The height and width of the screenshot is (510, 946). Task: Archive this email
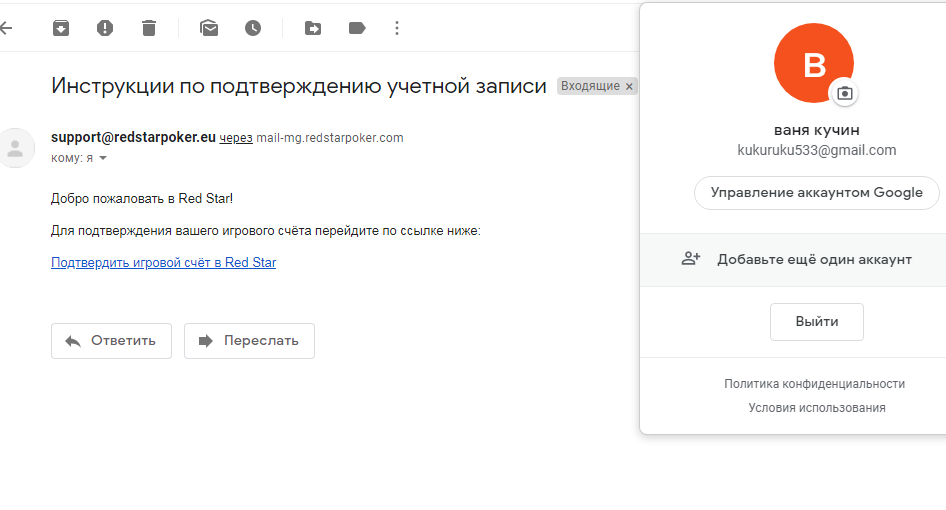click(61, 28)
